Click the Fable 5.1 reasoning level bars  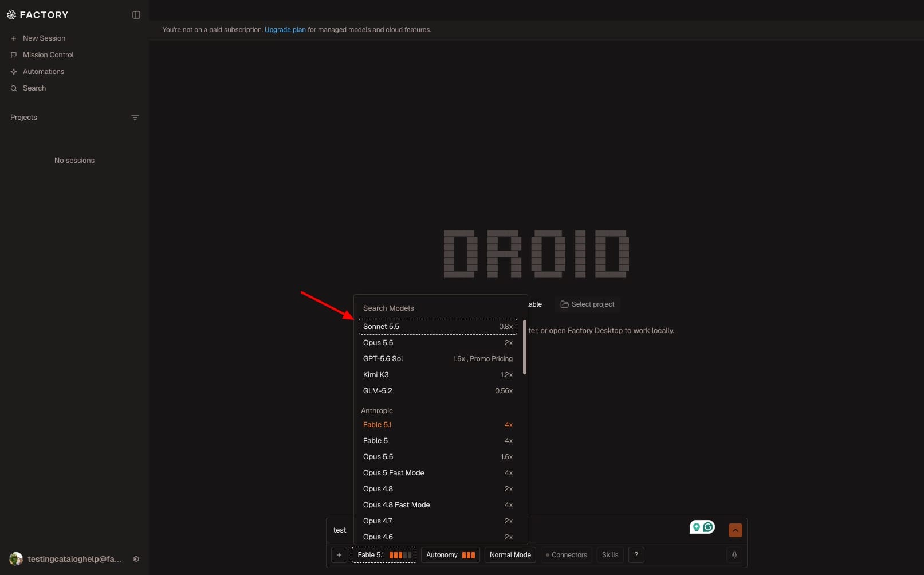400,555
